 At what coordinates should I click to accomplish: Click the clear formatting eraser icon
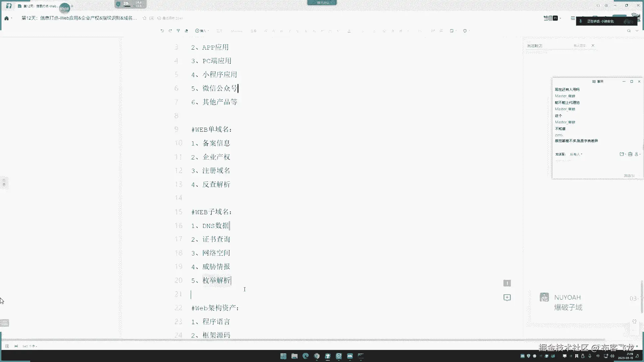[x=186, y=31]
